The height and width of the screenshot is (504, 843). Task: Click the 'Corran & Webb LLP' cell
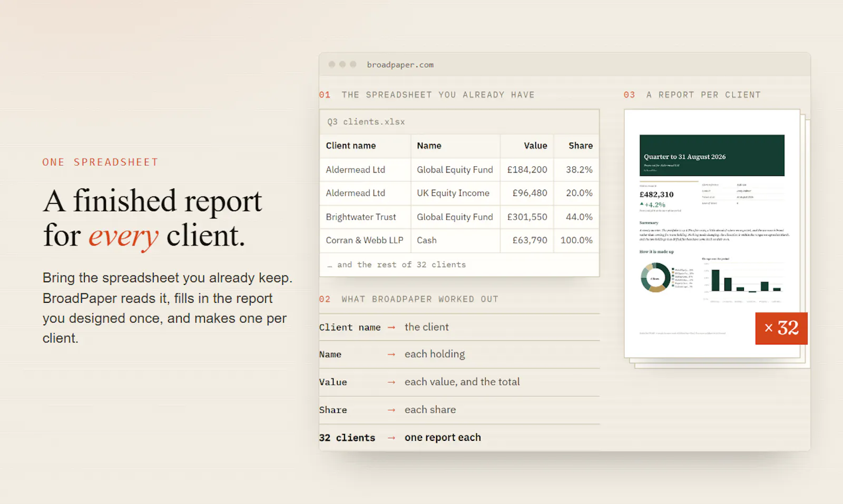click(365, 240)
